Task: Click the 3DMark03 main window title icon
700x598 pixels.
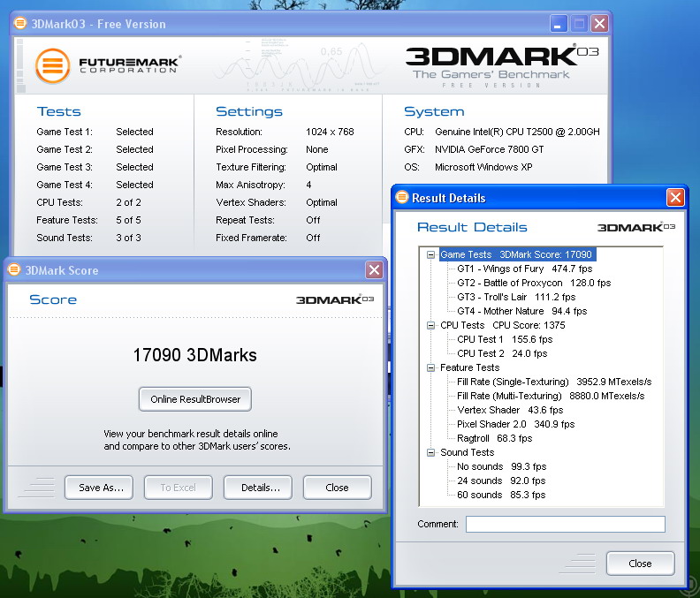Action: pyautogui.click(x=20, y=23)
